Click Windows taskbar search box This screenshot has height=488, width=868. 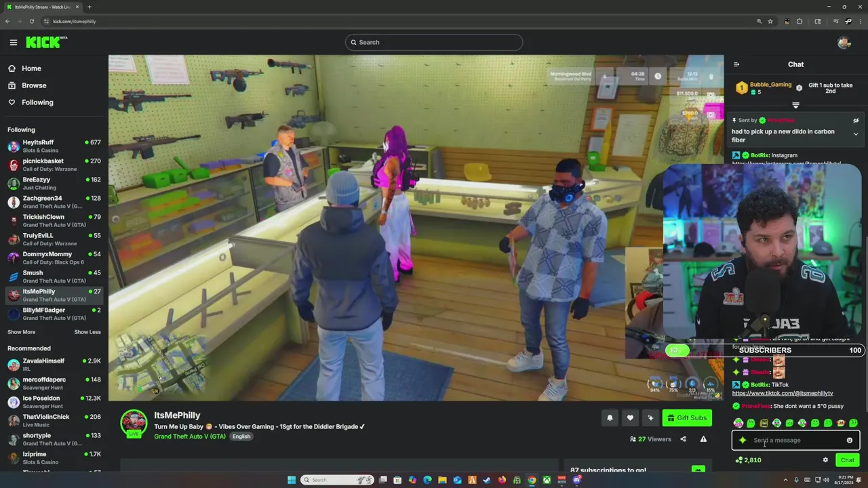tap(337, 480)
